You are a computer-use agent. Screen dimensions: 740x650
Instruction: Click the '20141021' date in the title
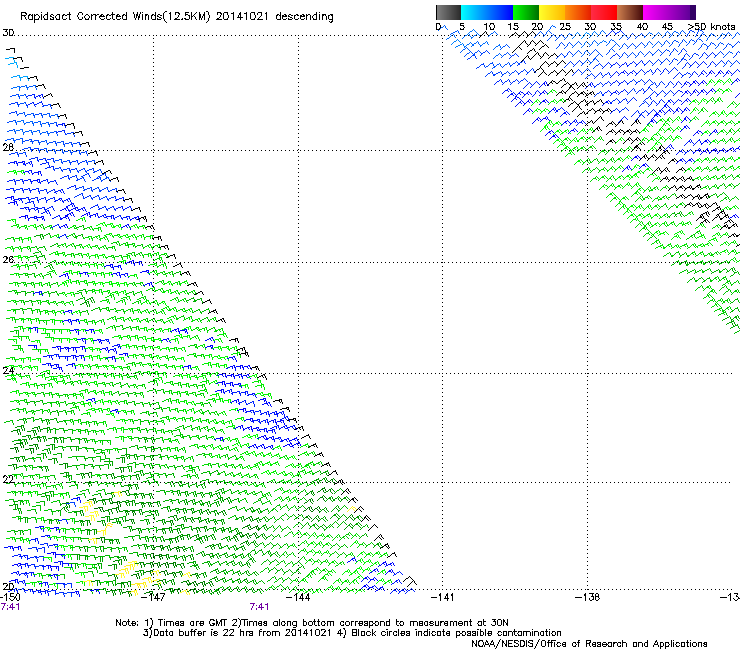(242, 16)
